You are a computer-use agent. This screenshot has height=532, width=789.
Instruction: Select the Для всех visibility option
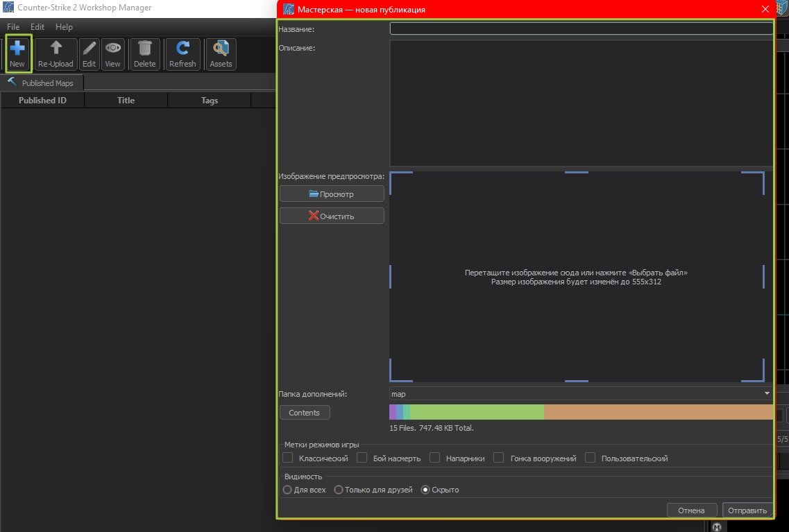click(287, 490)
